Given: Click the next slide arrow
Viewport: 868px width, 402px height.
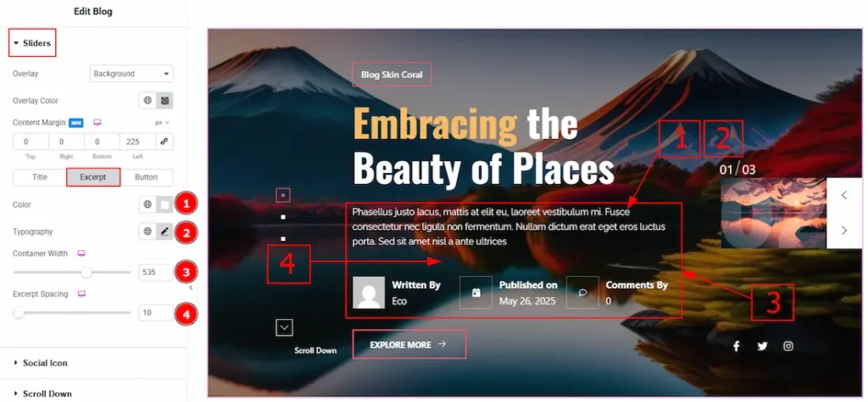Looking at the screenshot, I should point(844,230).
